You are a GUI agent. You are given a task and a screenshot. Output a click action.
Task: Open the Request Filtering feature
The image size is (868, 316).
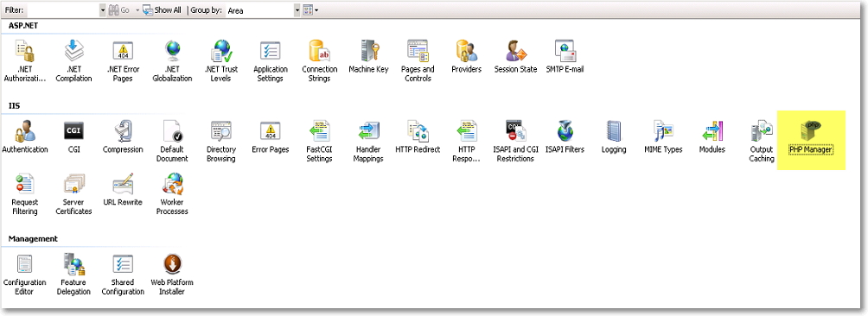pyautogui.click(x=24, y=194)
